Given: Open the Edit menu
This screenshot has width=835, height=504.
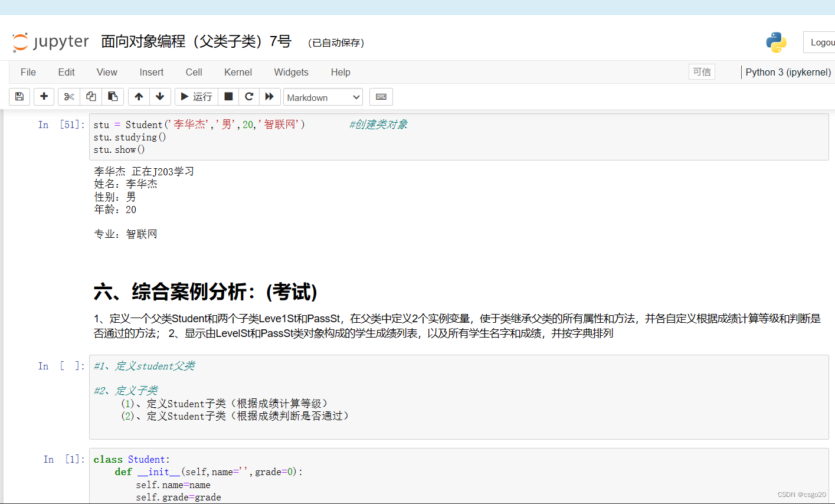Looking at the screenshot, I should coord(66,72).
